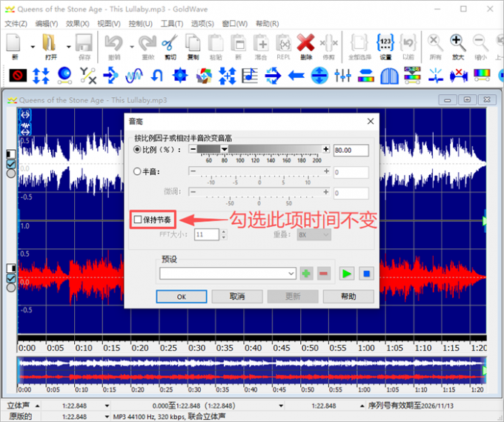Click the music staff note effect icon
The width and height of the screenshot is (504, 422).
(x=250, y=76)
